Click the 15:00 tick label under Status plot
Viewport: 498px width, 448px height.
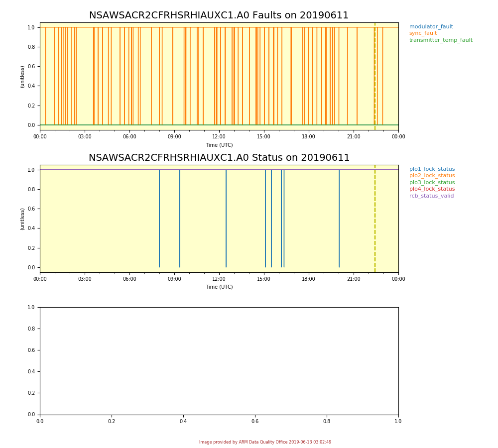[x=263, y=279]
